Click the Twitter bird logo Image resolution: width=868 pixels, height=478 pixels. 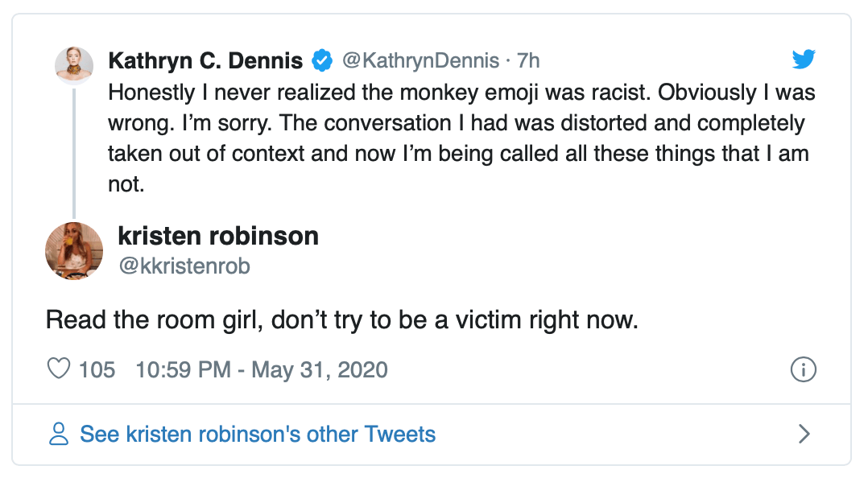coord(804,60)
